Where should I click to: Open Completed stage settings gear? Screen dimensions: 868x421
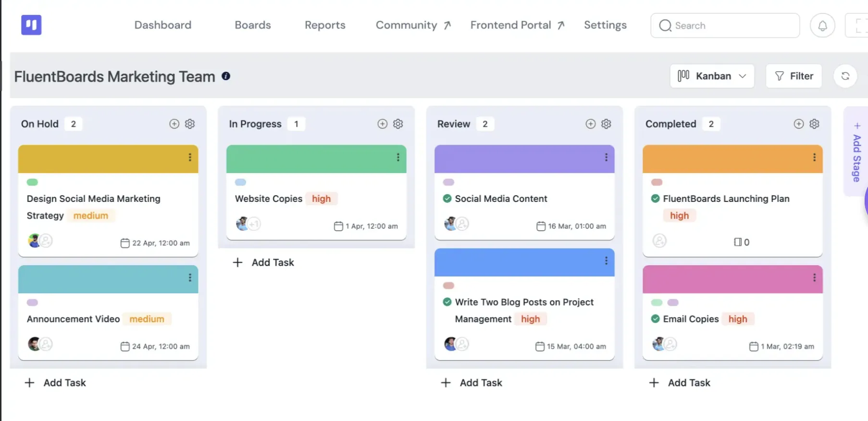pyautogui.click(x=814, y=124)
